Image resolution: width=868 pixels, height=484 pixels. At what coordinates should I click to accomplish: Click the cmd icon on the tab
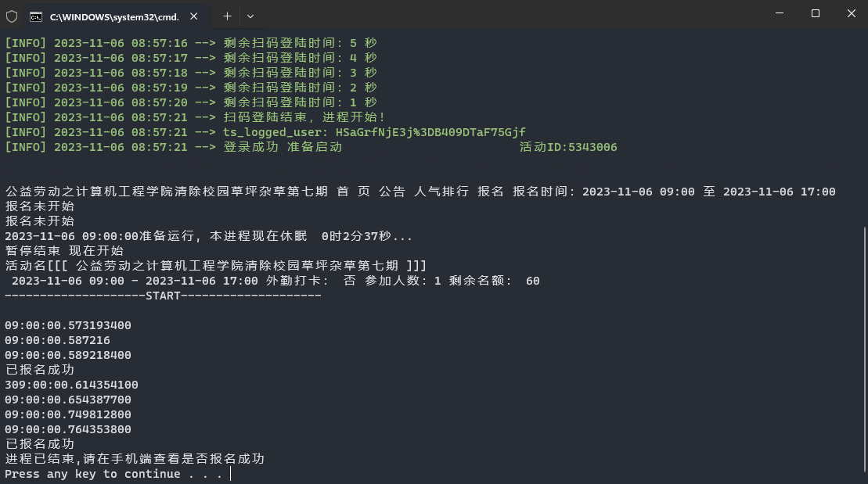[x=36, y=17]
